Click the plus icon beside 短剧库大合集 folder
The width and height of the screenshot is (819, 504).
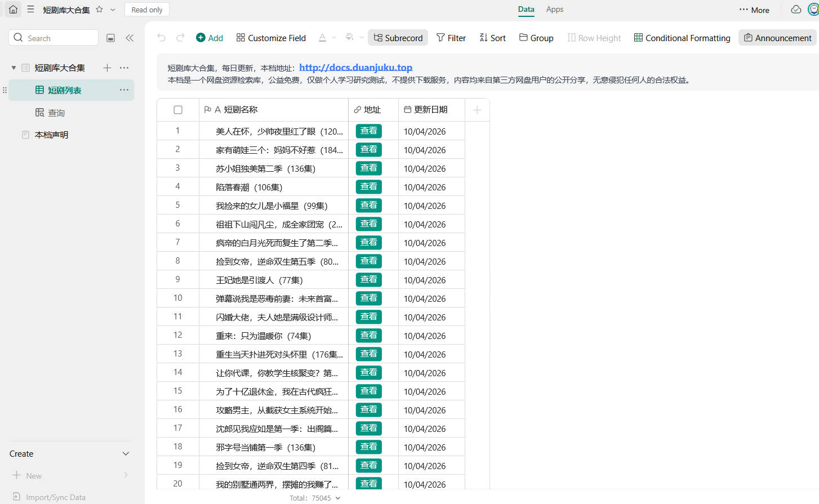coord(107,68)
